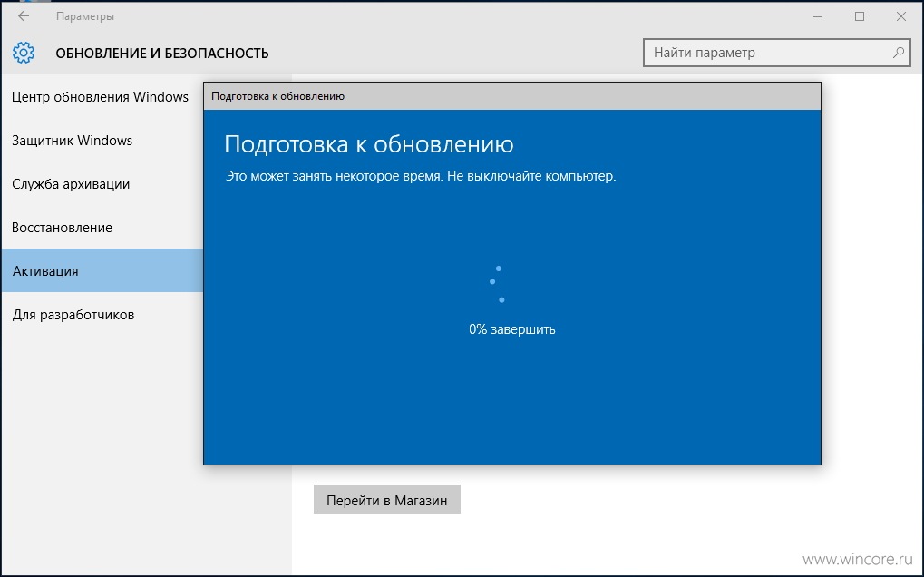Screen dimensions: 924x577
Task: Click the "0% завершить" progress text
Action: (512, 329)
